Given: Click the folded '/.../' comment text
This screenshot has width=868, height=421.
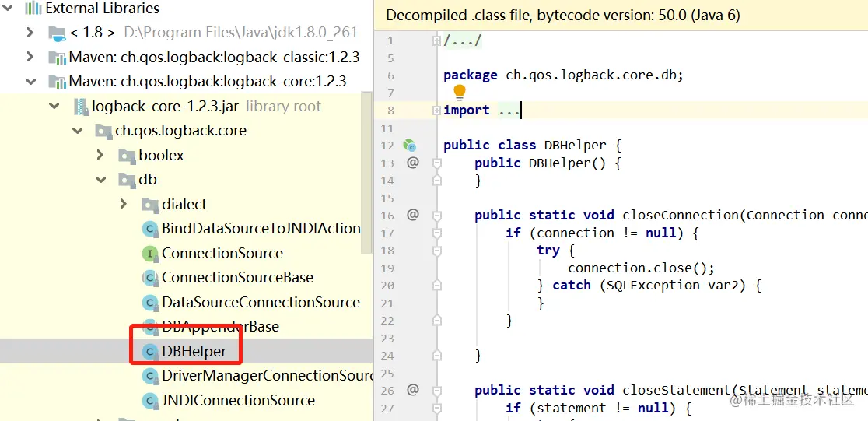Looking at the screenshot, I should [x=463, y=40].
